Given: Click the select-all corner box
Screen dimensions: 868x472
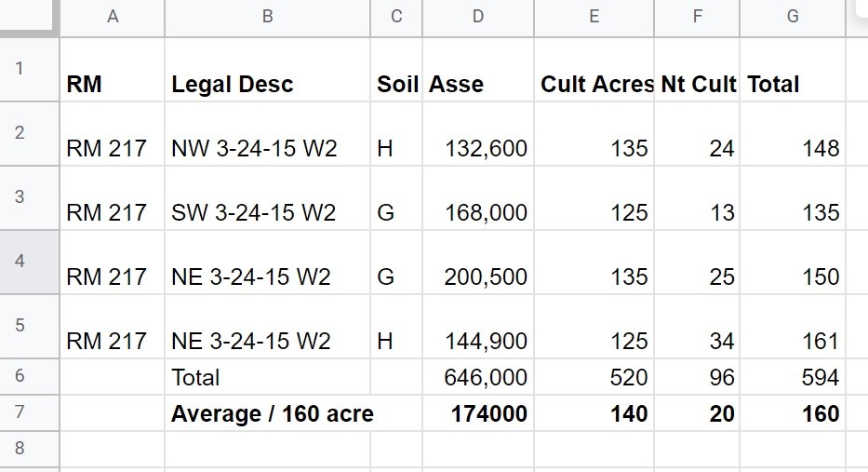Looking at the screenshot, I should (x=30, y=17).
